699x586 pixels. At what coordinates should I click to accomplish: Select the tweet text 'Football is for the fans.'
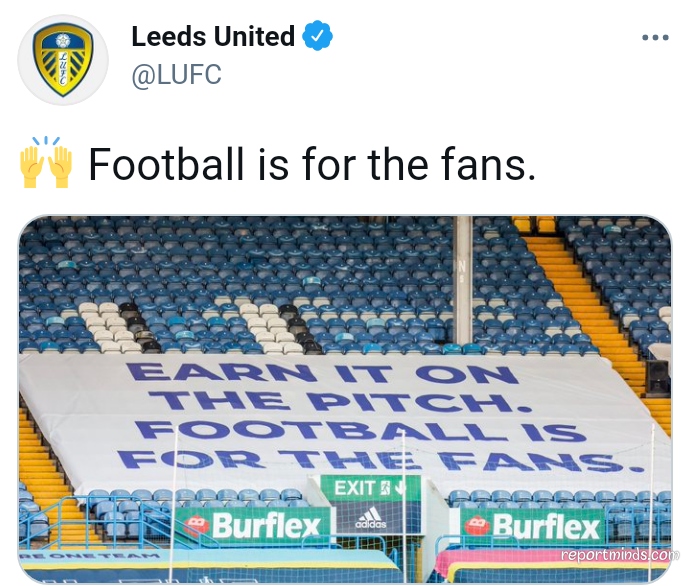(x=312, y=164)
